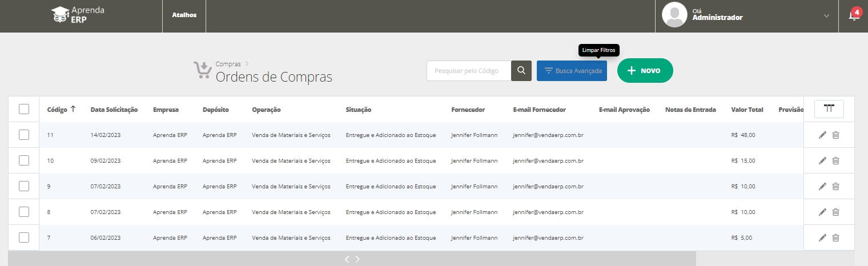
Task: Go to Compras breadcrumb
Action: point(228,64)
